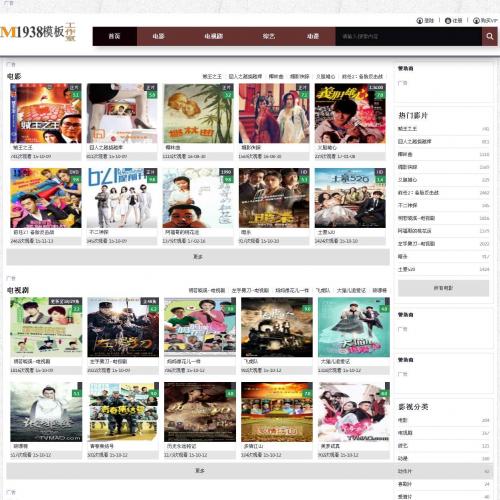Select 土豪520 in 热门影片 sidebar list
The height and width of the screenshot is (500, 500).
pyautogui.click(x=406, y=269)
